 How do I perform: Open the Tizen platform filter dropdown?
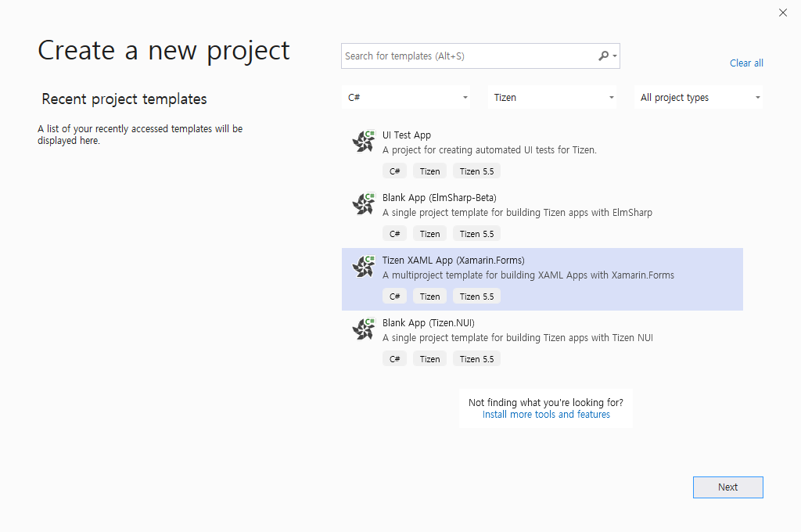553,98
